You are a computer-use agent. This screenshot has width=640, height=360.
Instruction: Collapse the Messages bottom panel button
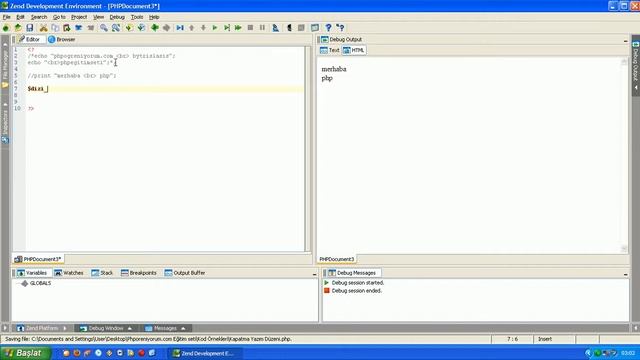(x=165, y=328)
